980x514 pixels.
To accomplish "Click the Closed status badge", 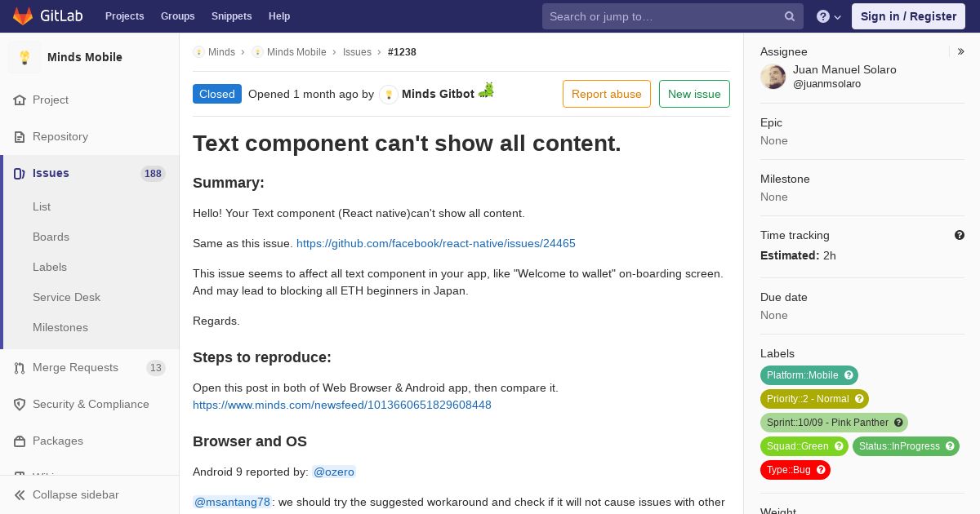I will pos(217,94).
